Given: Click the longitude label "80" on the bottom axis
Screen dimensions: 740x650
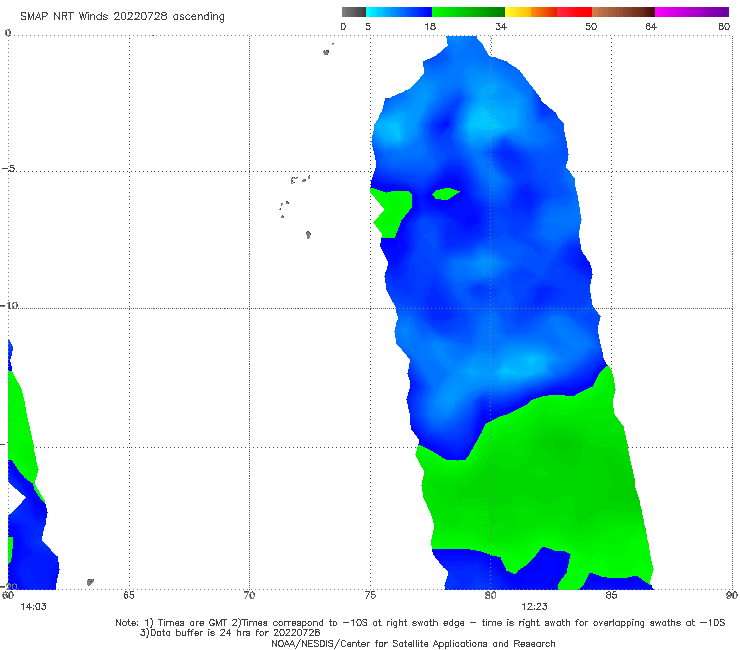Looking at the screenshot, I should tap(491, 595).
